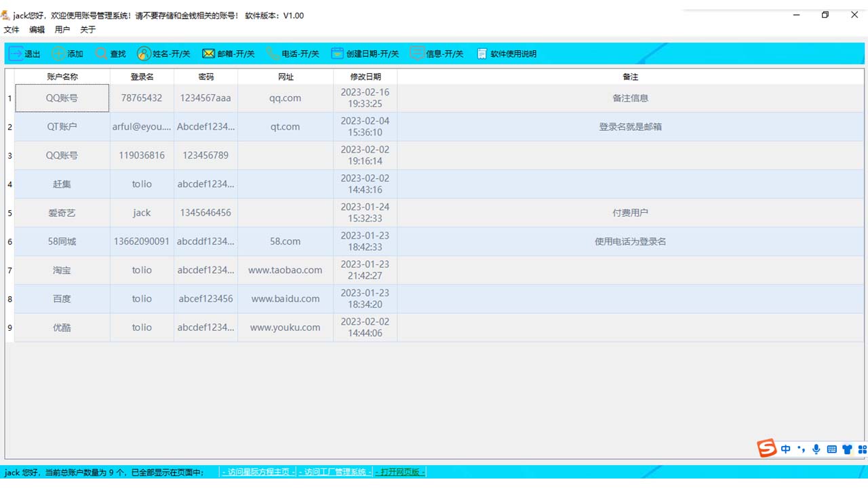868x488 pixels.
Task: Open the 文件 menu
Action: tap(12, 29)
